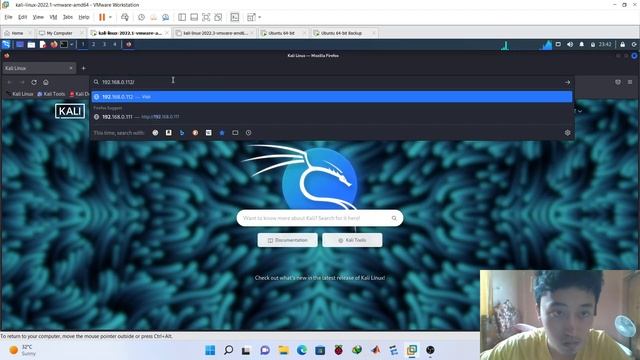Viewport: 640px width, 360px height.
Task: Open the Help menu in VMware
Action: tap(84, 17)
